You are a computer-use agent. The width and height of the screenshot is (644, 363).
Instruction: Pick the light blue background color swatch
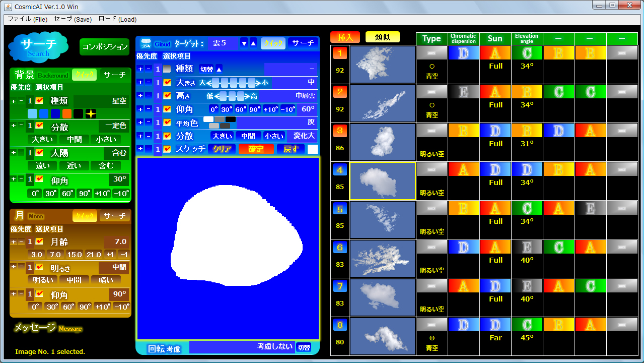[32, 114]
